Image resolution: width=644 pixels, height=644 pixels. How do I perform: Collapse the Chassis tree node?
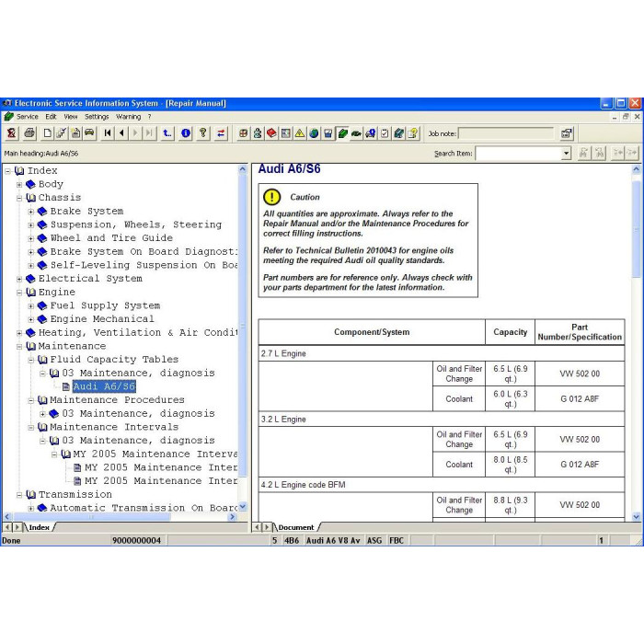(x=19, y=198)
